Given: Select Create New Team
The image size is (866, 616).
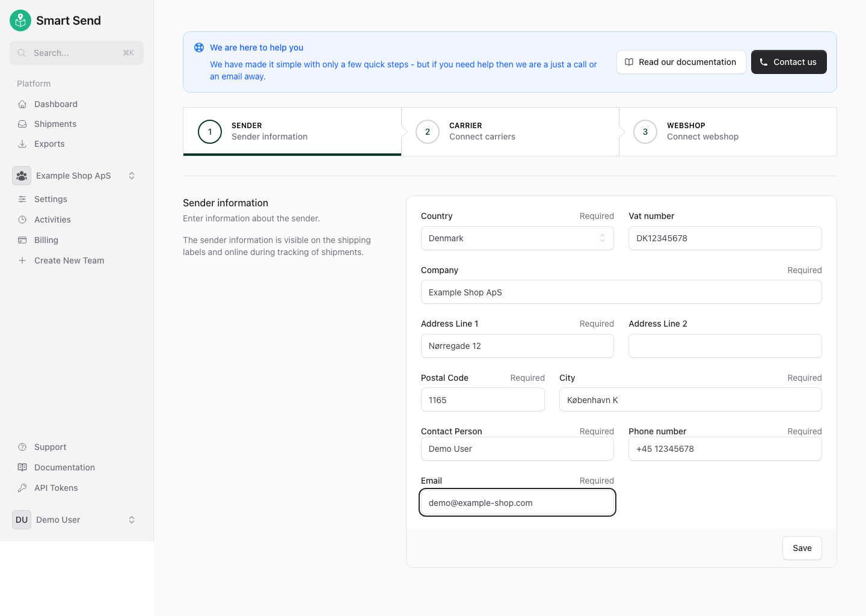Looking at the screenshot, I should pos(77,260).
